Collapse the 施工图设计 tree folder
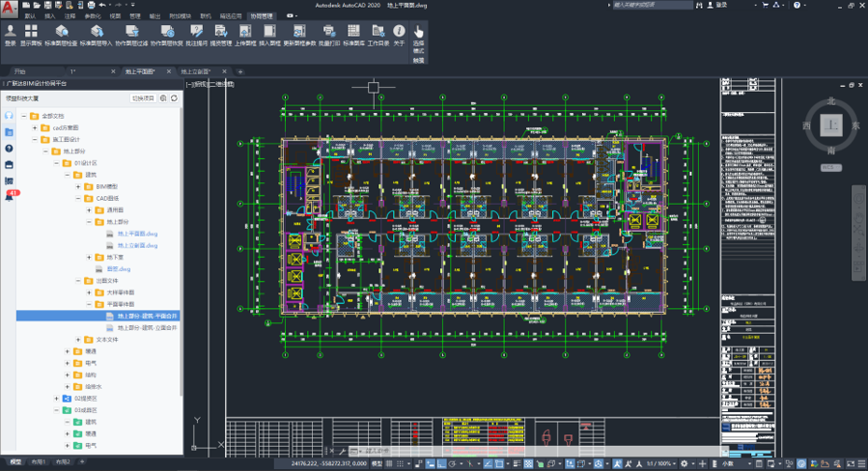The width and height of the screenshot is (868, 471). click(x=43, y=139)
